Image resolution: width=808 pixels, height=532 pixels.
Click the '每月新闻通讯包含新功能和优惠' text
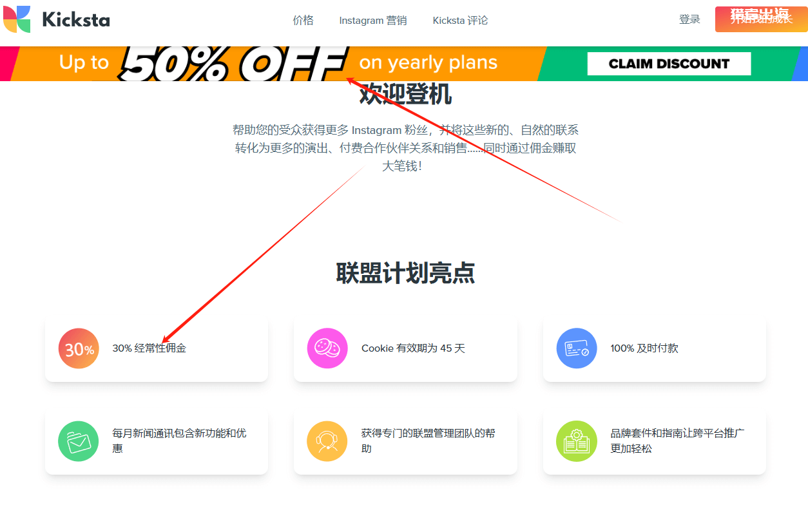click(179, 441)
